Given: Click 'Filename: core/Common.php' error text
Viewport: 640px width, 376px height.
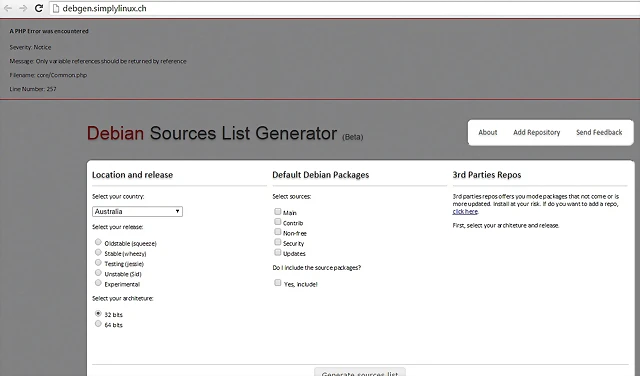Looking at the screenshot, I should pyautogui.click(x=48, y=75).
